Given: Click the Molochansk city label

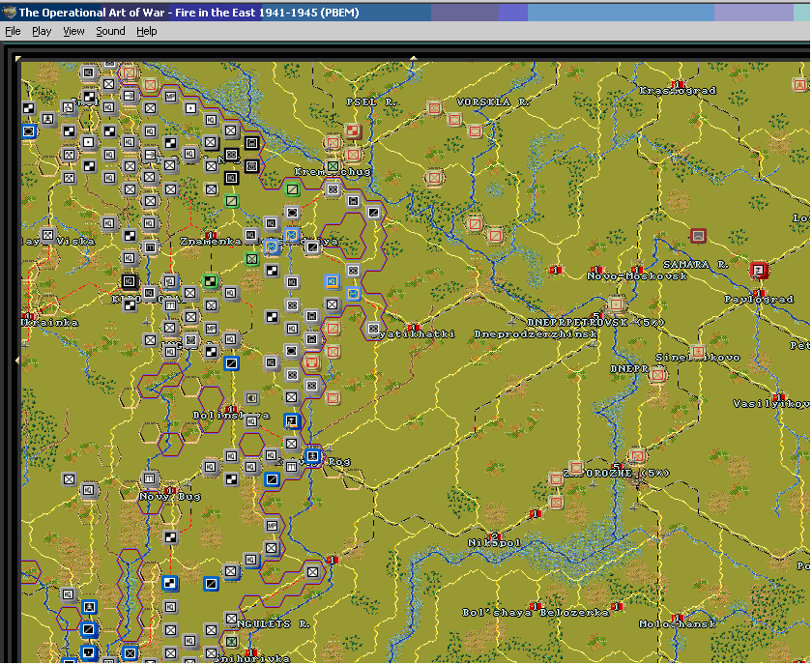Looking at the screenshot, I should pyautogui.click(x=678, y=624).
